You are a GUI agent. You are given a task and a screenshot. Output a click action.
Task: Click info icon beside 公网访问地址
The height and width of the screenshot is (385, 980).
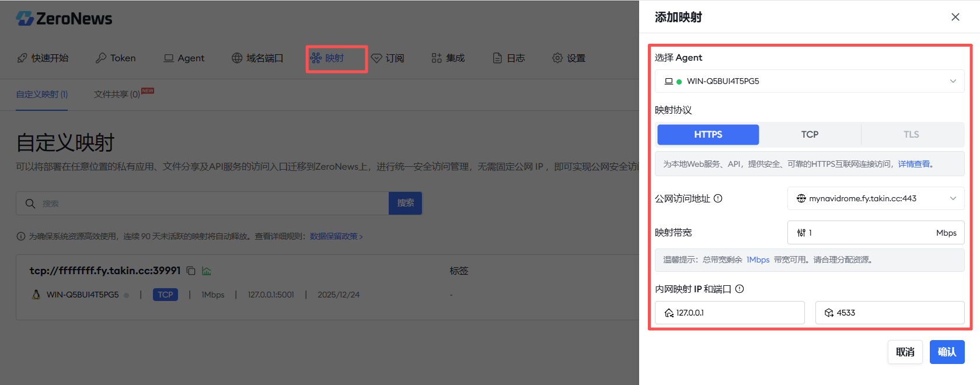(x=718, y=198)
